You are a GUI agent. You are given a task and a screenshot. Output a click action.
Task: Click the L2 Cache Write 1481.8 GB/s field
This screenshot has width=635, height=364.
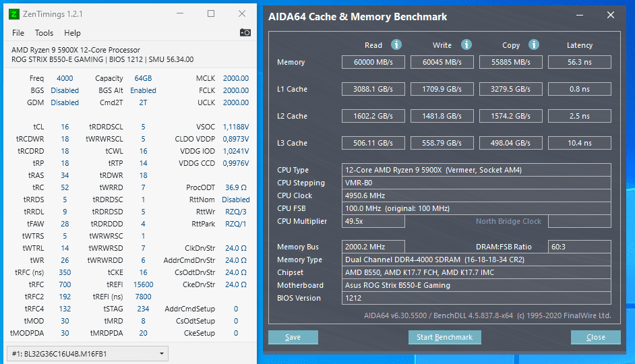(x=442, y=116)
